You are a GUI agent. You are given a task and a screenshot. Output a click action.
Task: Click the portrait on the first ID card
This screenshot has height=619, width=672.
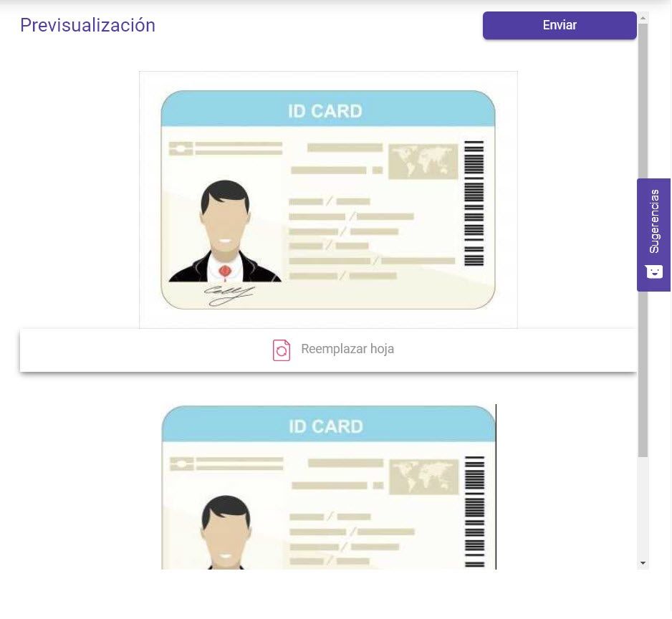point(225,231)
